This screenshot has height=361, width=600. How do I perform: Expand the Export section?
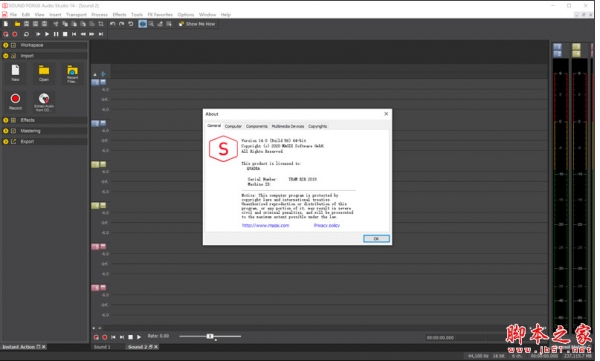pos(6,142)
